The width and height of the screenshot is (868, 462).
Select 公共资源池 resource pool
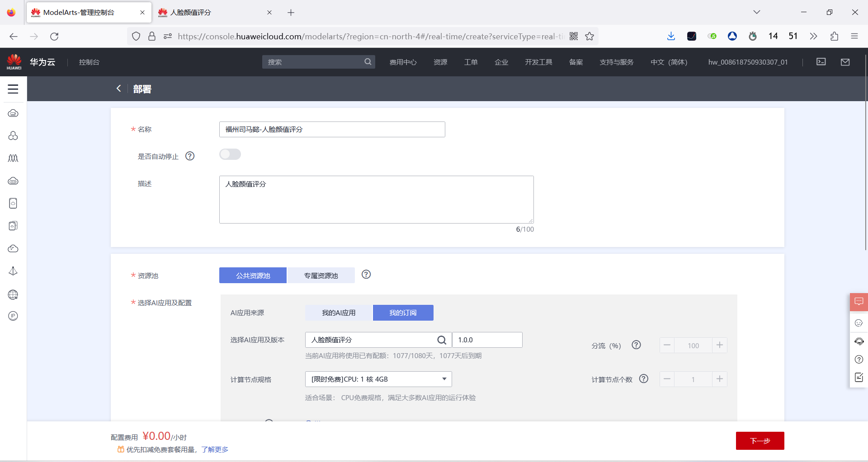253,275
